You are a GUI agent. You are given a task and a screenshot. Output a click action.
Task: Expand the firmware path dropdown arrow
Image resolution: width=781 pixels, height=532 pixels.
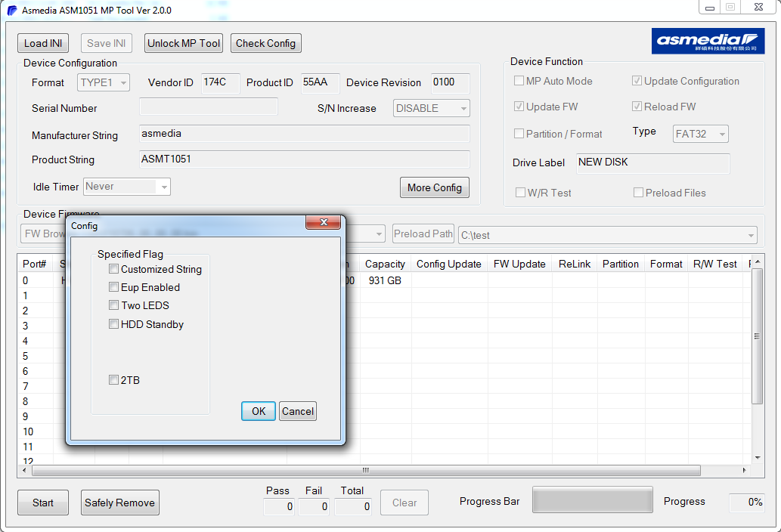click(x=379, y=234)
